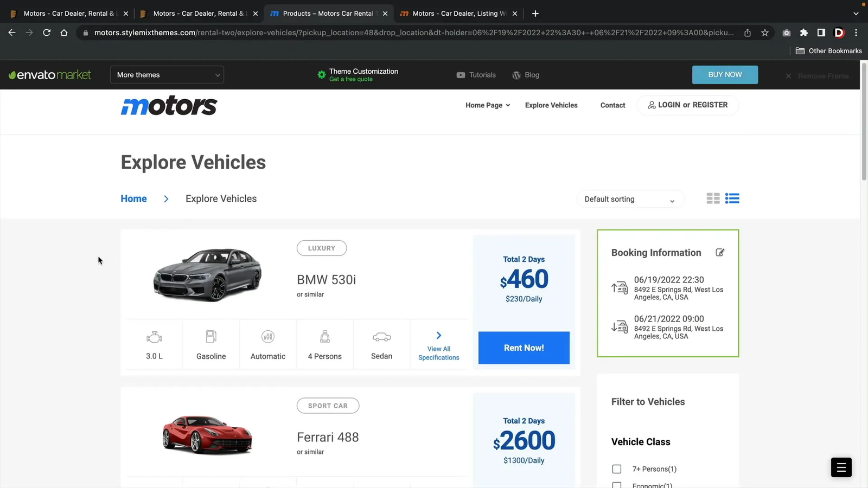
Task: Toggle the browser side panel icon
Action: (x=821, y=33)
